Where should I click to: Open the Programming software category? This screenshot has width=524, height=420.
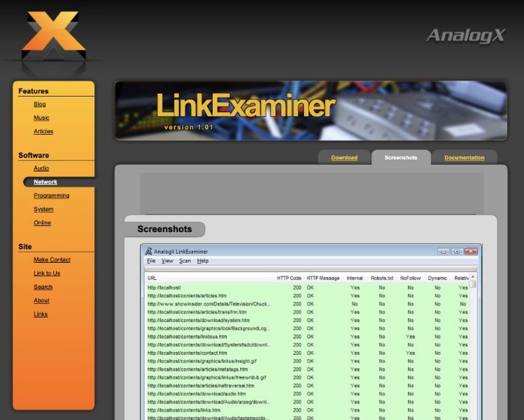[51, 195]
